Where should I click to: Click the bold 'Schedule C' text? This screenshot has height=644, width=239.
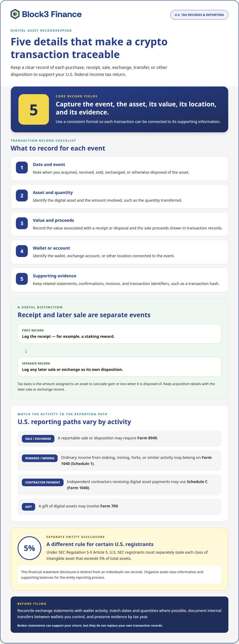click(197, 482)
